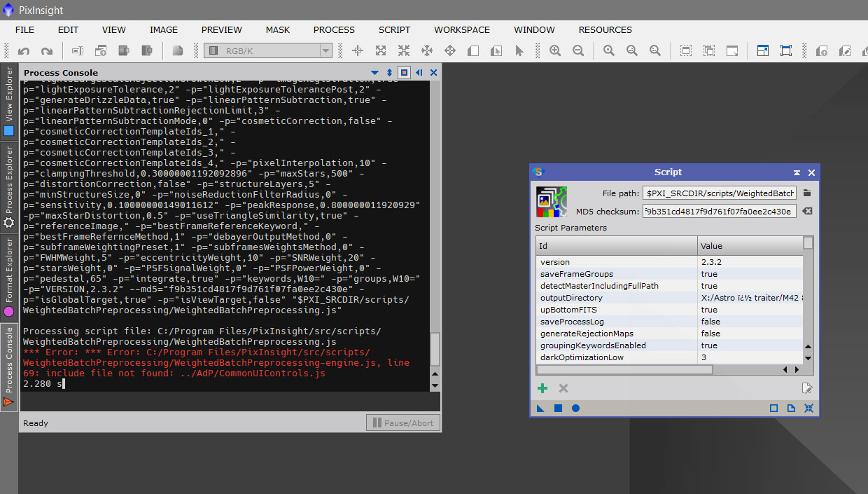Click the zoom in magnifier with plus
The height and width of the screenshot is (494, 868).
(555, 51)
